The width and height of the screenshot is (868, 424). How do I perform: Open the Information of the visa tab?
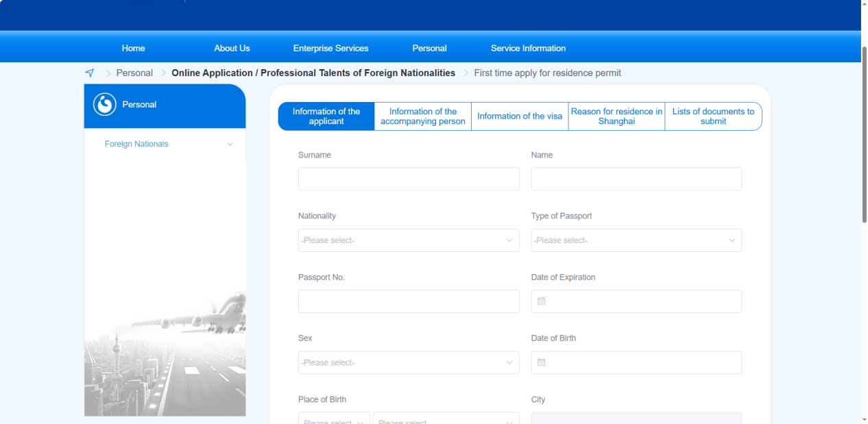520,116
